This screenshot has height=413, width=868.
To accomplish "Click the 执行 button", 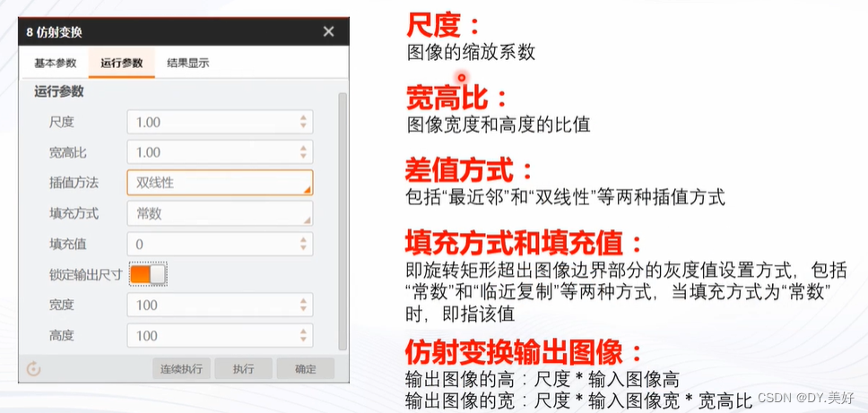I will point(244,369).
